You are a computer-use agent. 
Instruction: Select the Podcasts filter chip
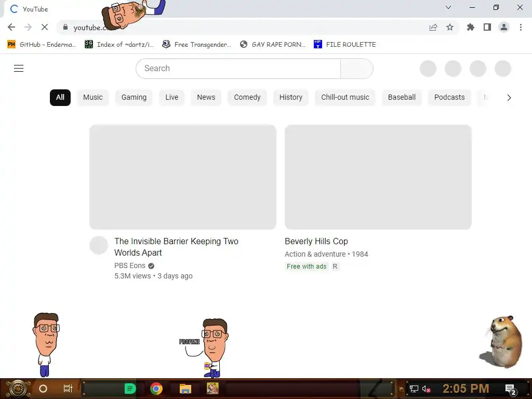click(x=449, y=97)
